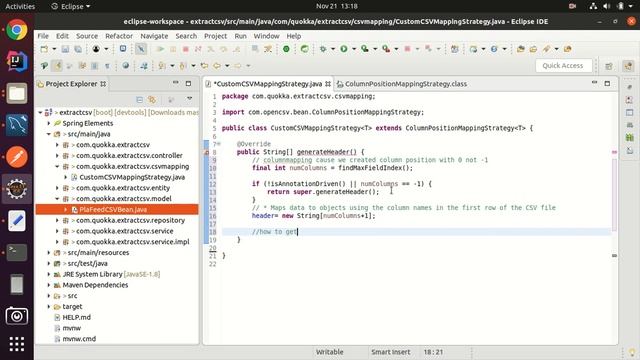The image size is (640, 360).
Task: Select PlaFeedCSVBean.java in explorer
Action: (x=113, y=209)
